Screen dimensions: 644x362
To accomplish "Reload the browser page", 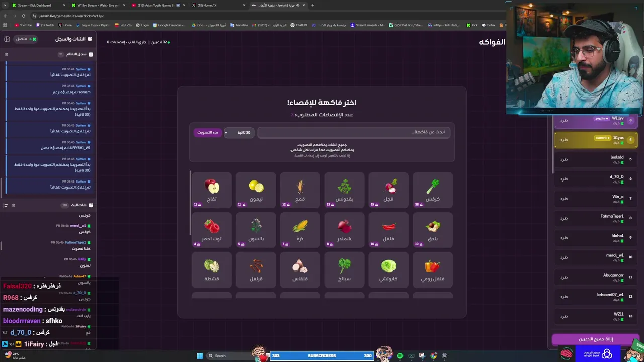I will click(x=25, y=16).
